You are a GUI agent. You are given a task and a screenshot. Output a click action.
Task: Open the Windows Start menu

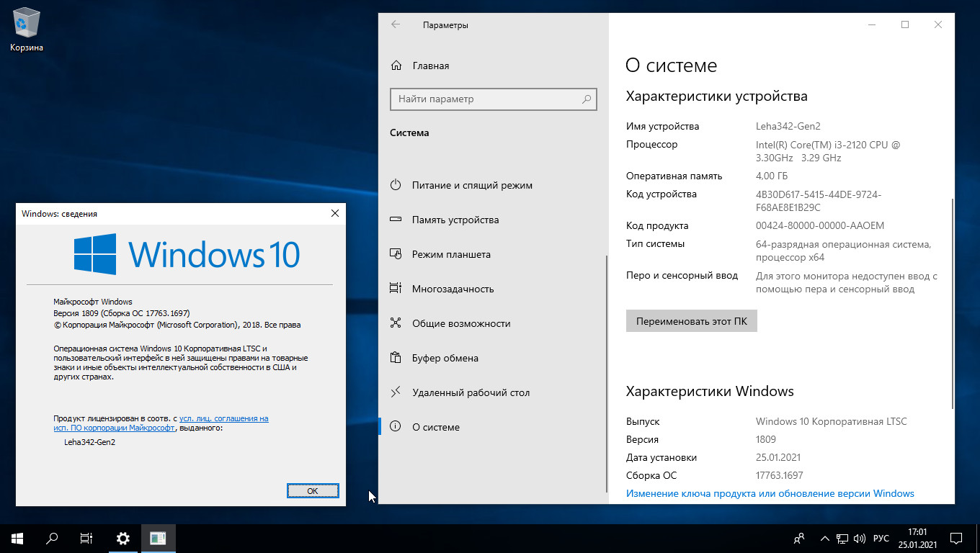[17, 538]
